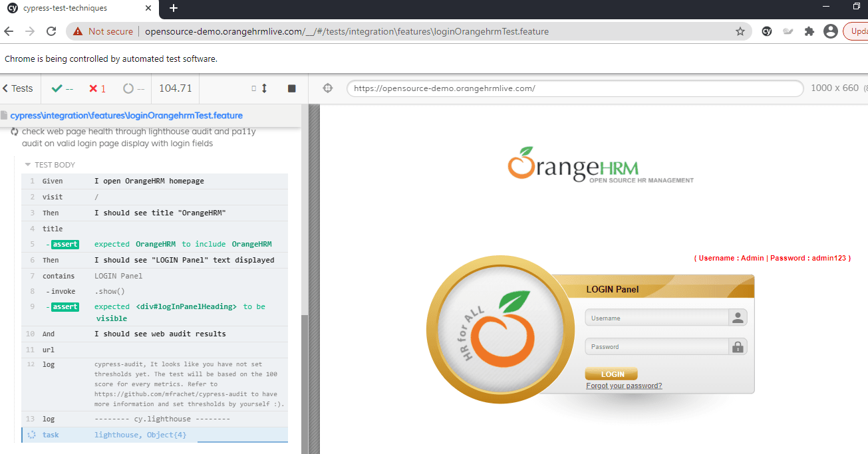Image resolution: width=868 pixels, height=454 pixels.
Task: Open the Chrome Extensions puzzle icon
Action: pyautogui.click(x=809, y=31)
